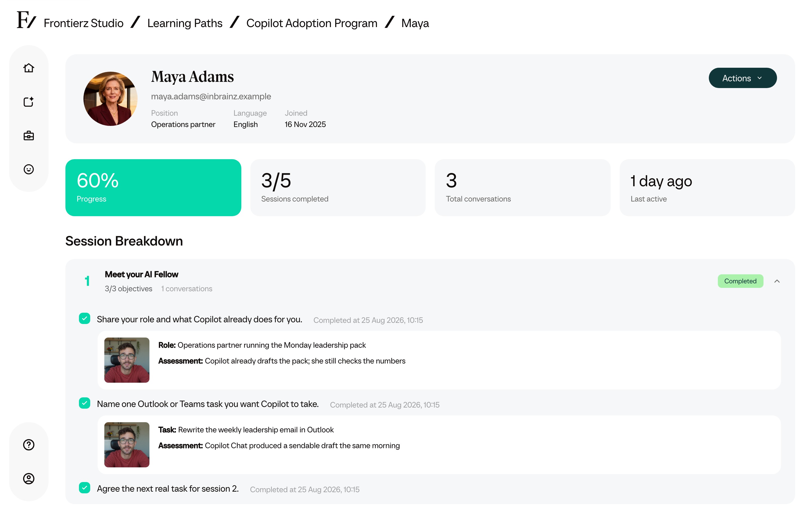This screenshot has width=812, height=508.
Task: Collapse the Meet your AI Fellow session
Action: pos(777,281)
